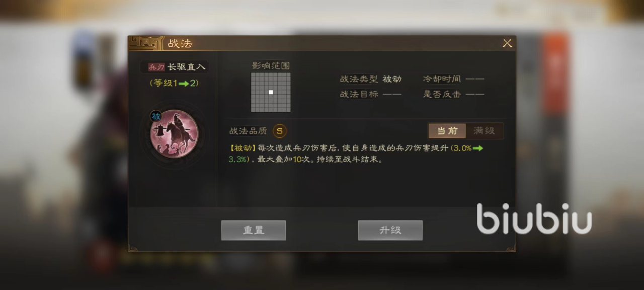Viewport: 644px width, 290px height.
Task: Click the 长驱直入 horse rider skill portrait
Action: (174, 133)
